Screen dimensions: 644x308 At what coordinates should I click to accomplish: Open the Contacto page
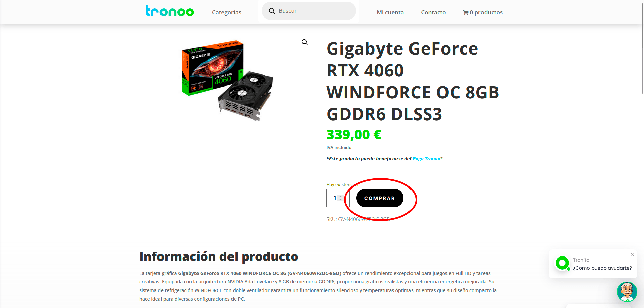pos(433,12)
